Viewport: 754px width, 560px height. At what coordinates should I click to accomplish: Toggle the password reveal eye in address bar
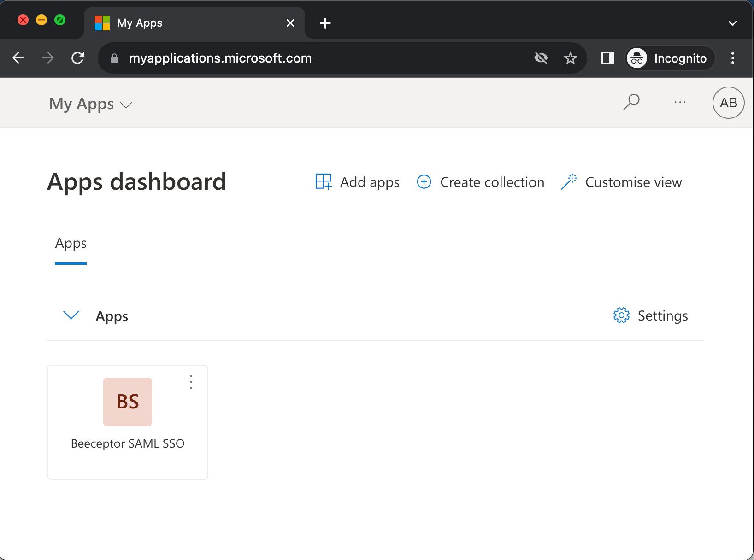(541, 58)
